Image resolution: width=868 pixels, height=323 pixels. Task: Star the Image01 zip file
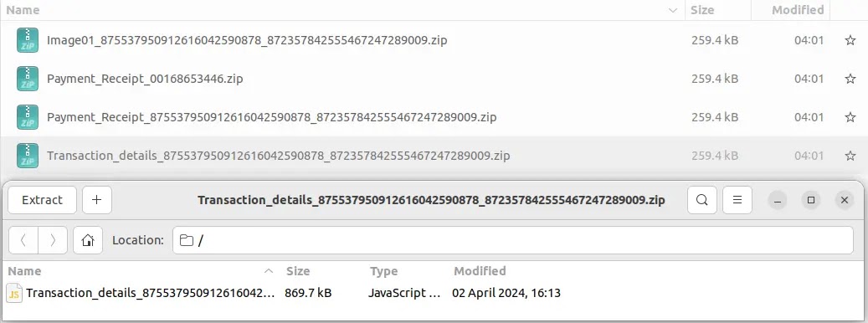click(850, 40)
